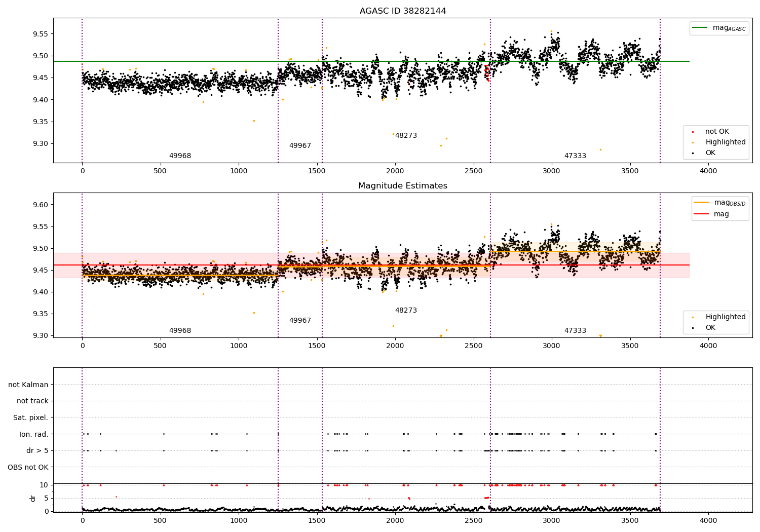Click obsid label 49968 in middle plot

tap(180, 331)
